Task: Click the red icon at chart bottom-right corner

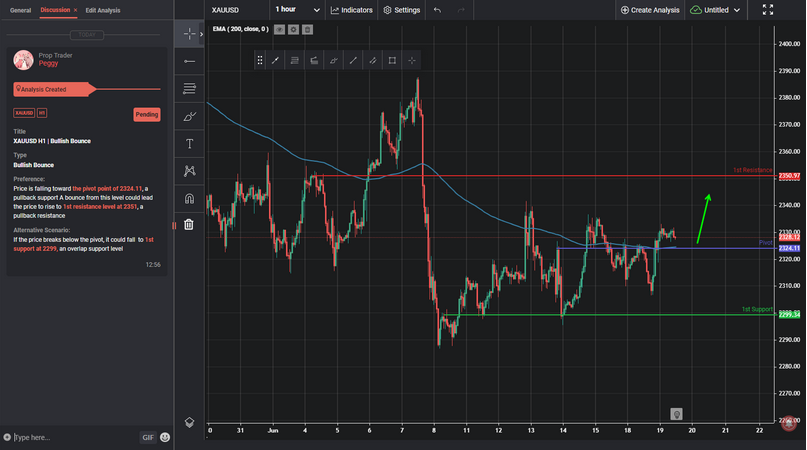Action: pos(788,423)
